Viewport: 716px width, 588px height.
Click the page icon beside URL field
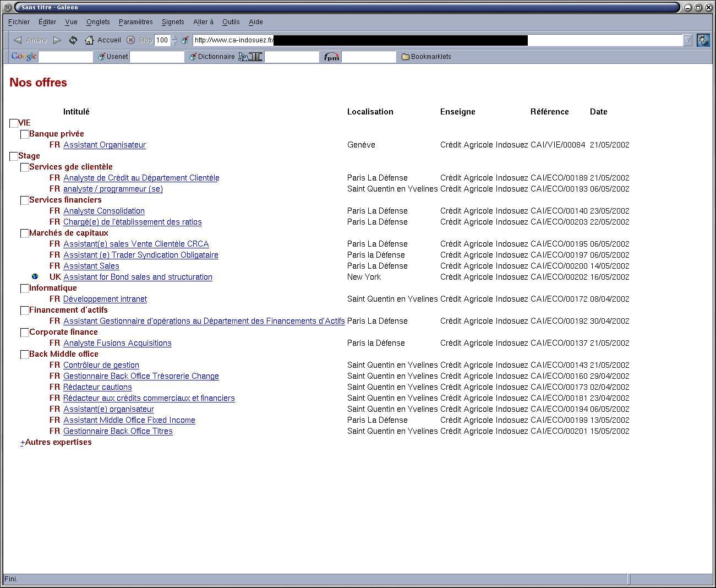tap(185, 40)
